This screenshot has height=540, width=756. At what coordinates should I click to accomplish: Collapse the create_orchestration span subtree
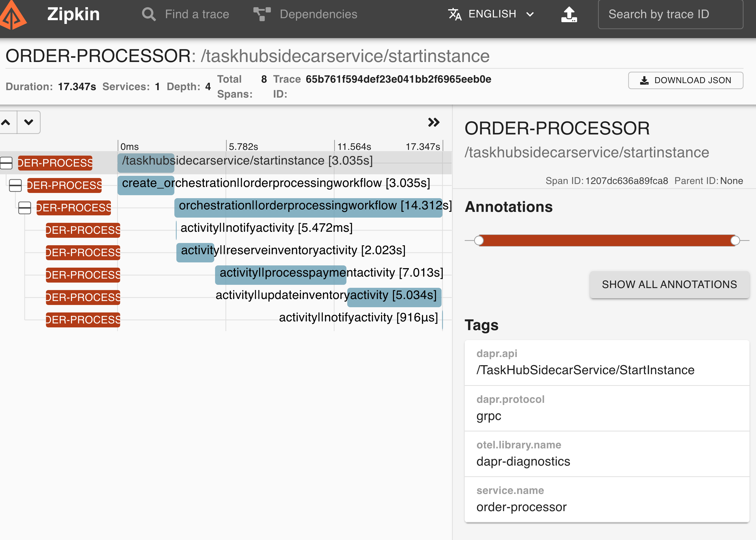(x=15, y=185)
